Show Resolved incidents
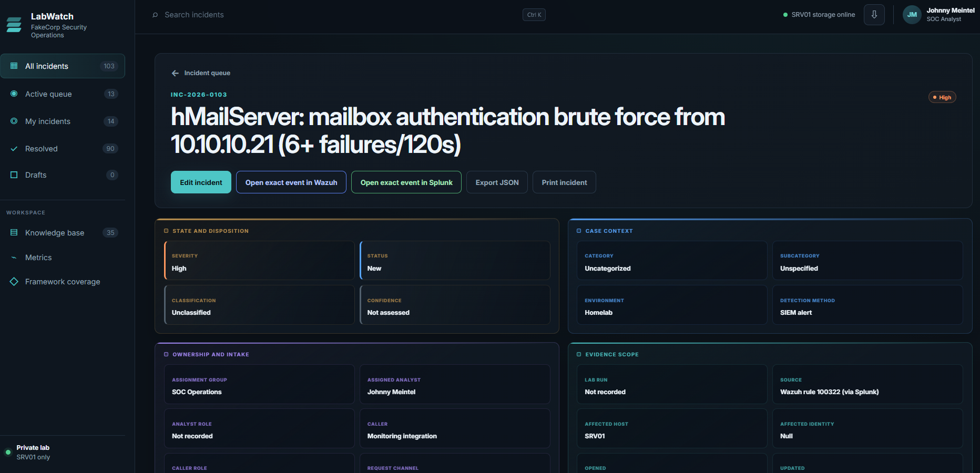Image resolution: width=980 pixels, height=473 pixels. 63,149
